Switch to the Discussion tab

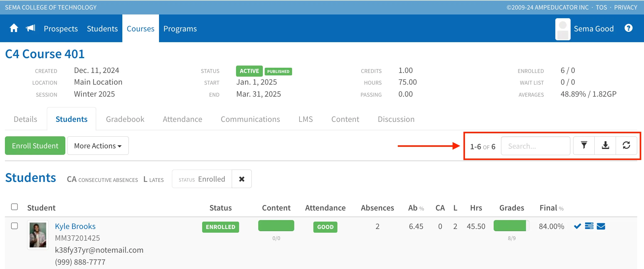[396, 119]
